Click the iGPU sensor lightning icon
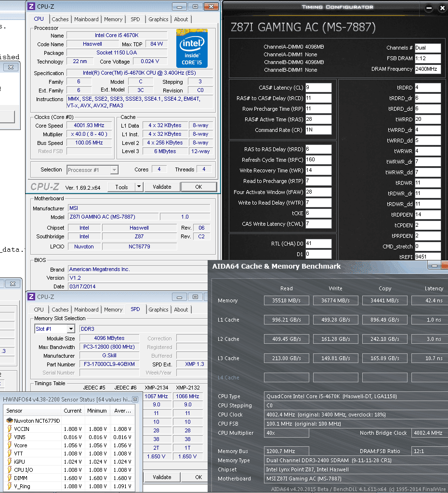This screenshot has height=493, width=448. click(10, 461)
